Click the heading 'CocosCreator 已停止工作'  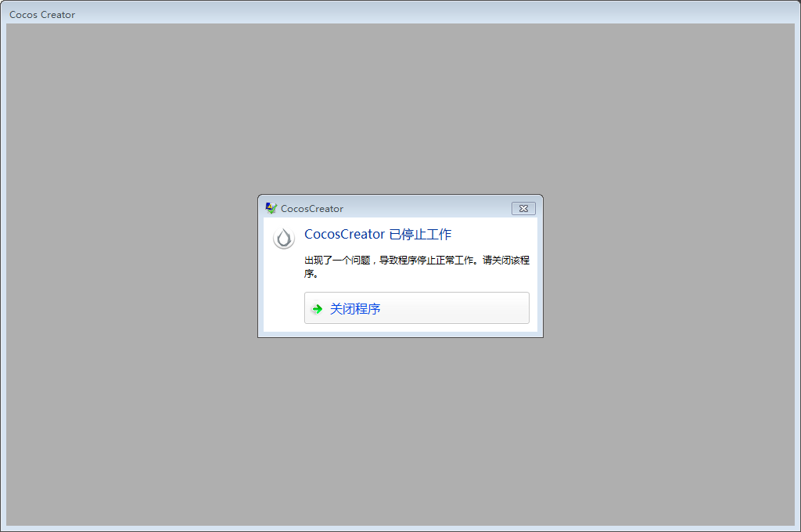pyautogui.click(x=378, y=234)
